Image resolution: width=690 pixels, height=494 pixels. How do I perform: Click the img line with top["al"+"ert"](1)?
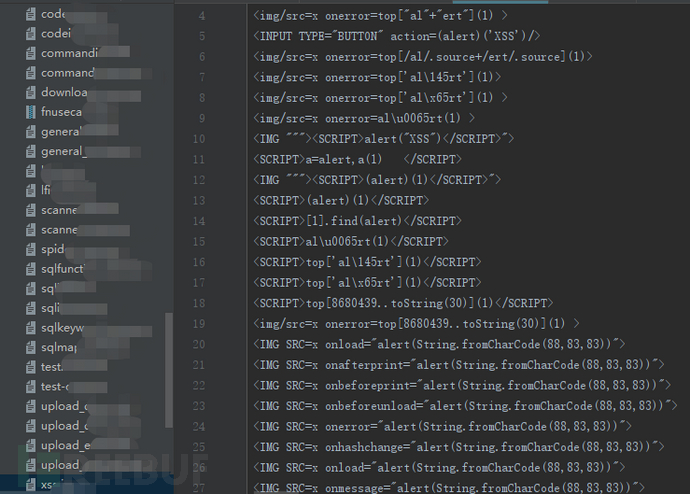(380, 16)
